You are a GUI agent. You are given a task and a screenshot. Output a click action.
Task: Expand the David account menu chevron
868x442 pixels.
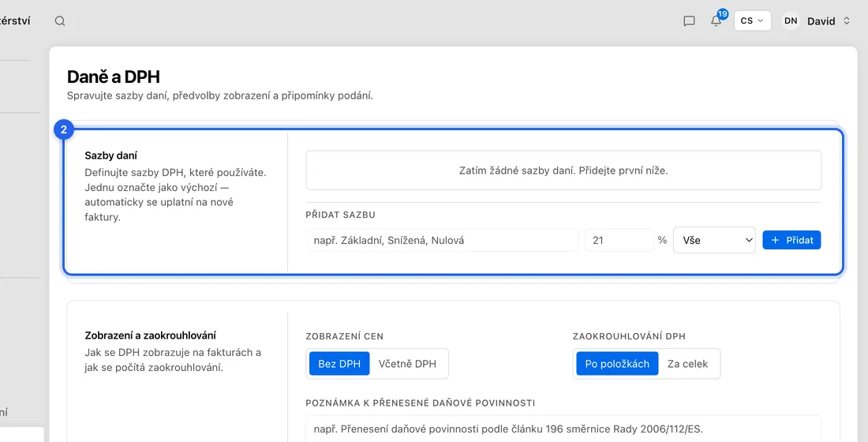[847, 21]
